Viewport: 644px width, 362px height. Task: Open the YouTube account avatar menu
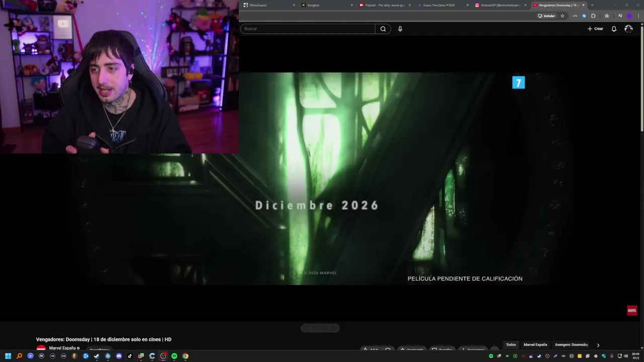(x=628, y=29)
